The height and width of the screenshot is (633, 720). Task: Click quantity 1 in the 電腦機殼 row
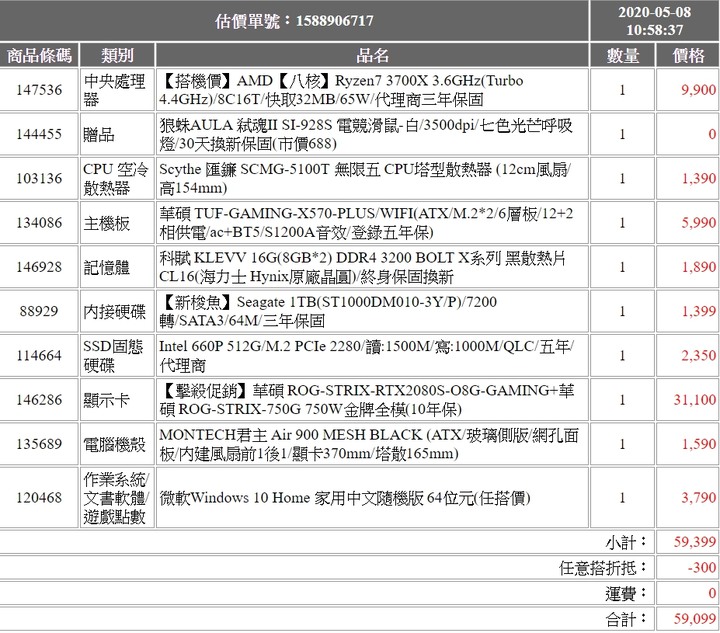click(x=622, y=444)
